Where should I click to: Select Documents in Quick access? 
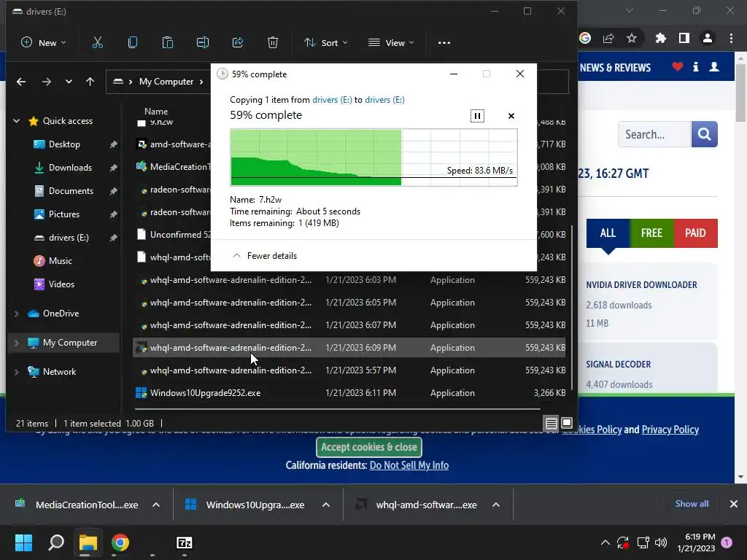[x=71, y=191]
